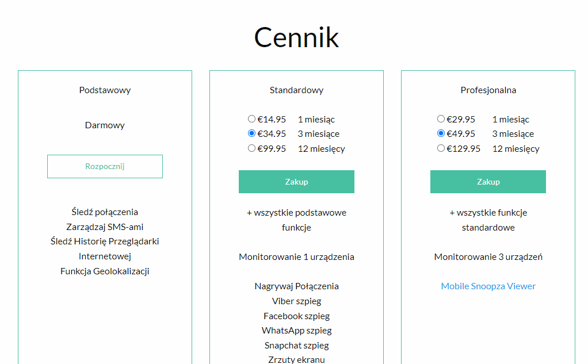Image resolution: width=588 pixels, height=364 pixels.
Task: Select the €49.95 3 months Professional radio
Action: point(441,133)
